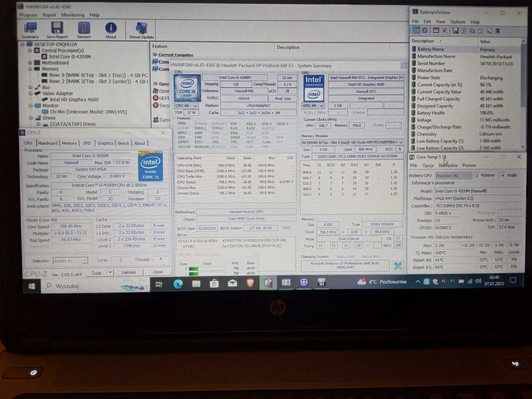Select Intel HD Graphics 4600 tree item

click(74, 99)
